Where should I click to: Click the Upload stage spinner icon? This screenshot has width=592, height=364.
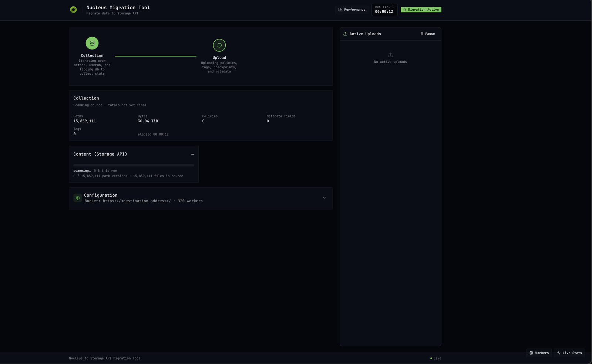[219, 45]
